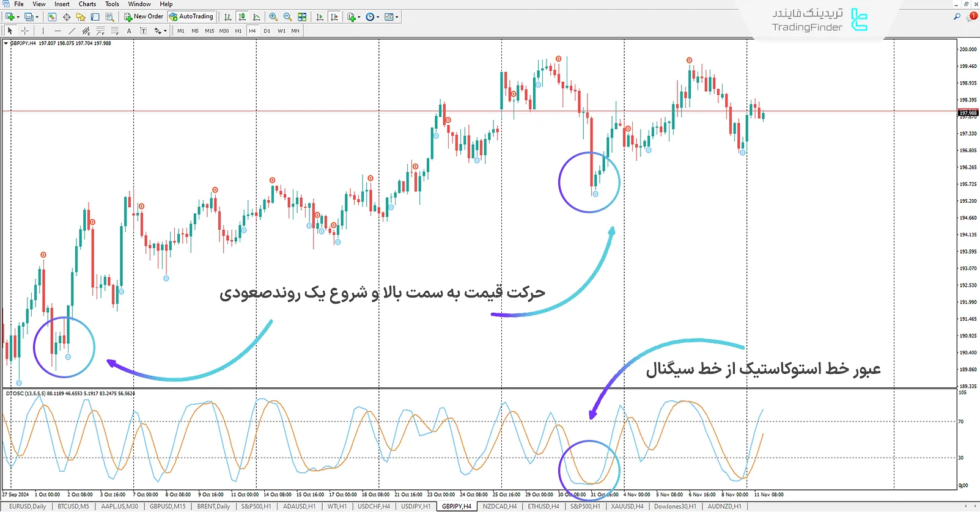Set timeframe to M30
This screenshot has width=980, height=512.
coord(224,31)
